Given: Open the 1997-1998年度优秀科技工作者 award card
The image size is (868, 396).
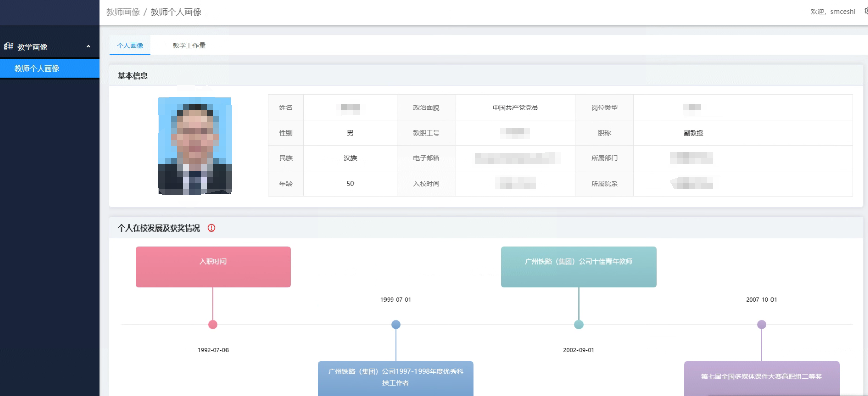Looking at the screenshot, I should pos(396,378).
